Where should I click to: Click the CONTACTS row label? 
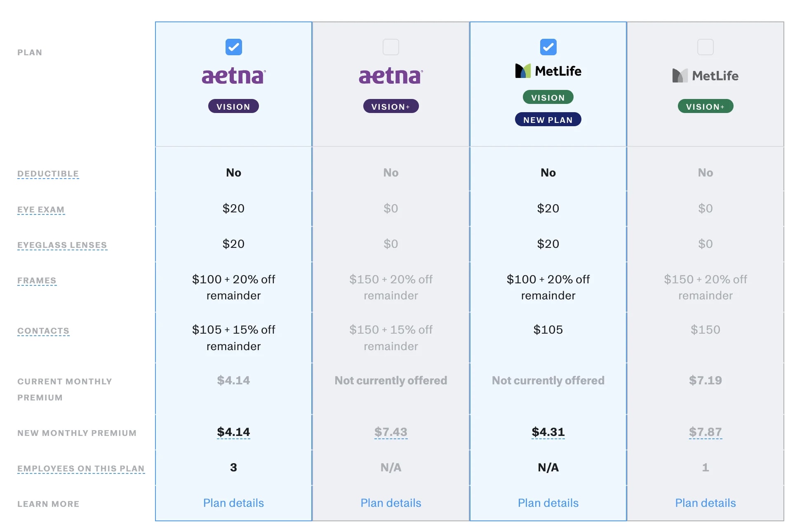click(43, 331)
